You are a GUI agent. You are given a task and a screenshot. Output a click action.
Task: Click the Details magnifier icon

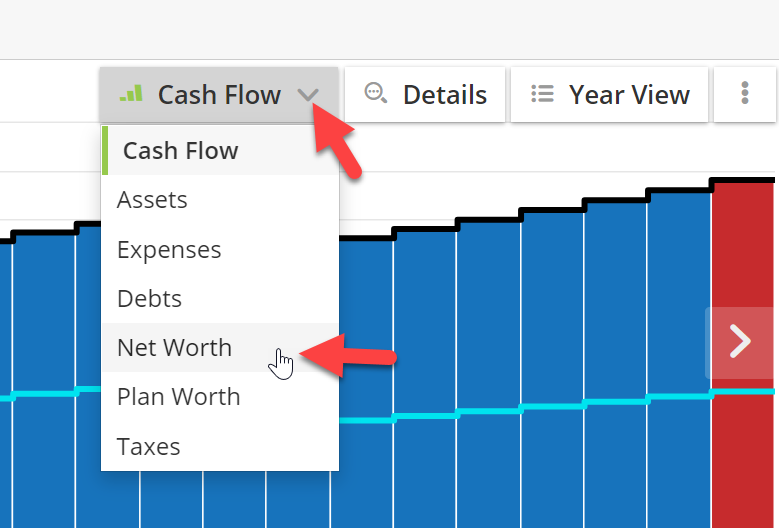point(376,94)
